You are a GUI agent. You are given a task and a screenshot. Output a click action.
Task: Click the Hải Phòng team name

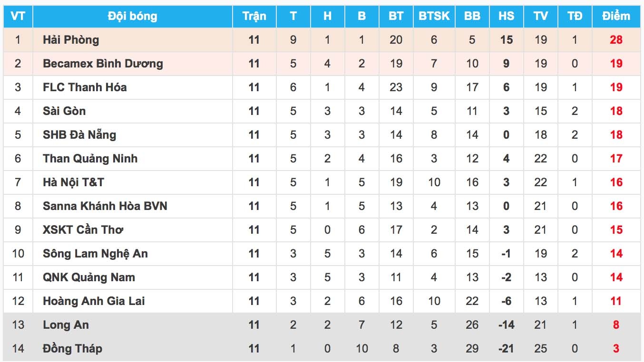point(71,40)
